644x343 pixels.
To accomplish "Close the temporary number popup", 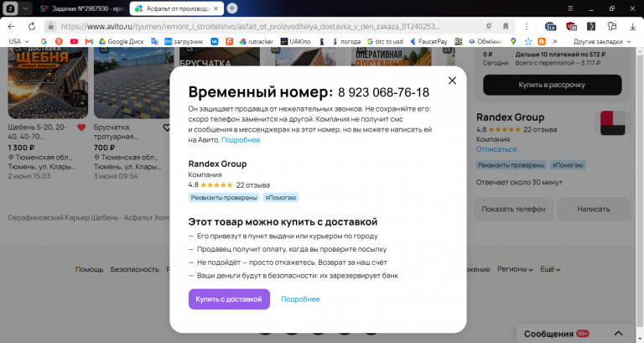I will pyautogui.click(x=452, y=81).
